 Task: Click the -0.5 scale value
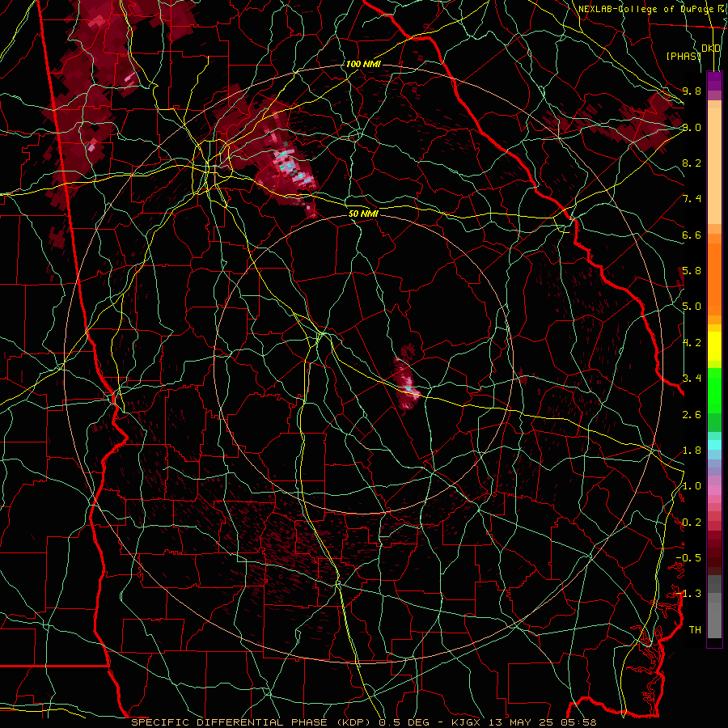click(x=688, y=558)
